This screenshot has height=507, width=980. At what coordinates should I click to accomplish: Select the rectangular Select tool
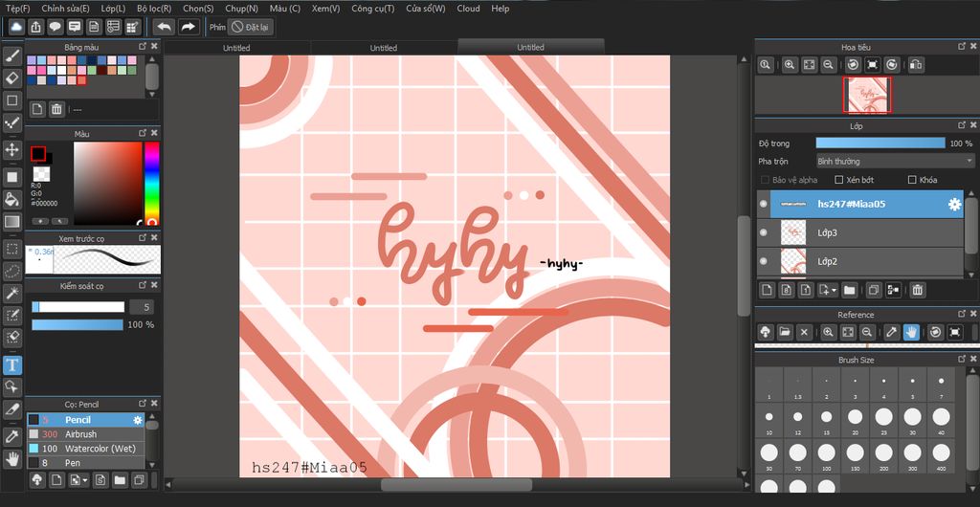click(12, 249)
